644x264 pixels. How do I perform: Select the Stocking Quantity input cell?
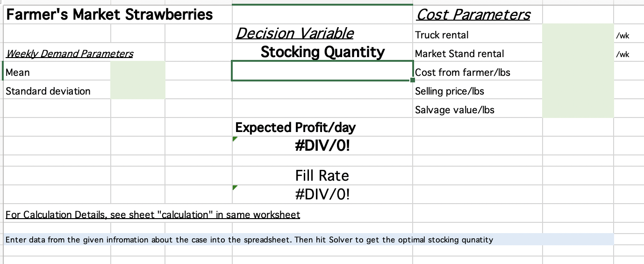[322, 71]
